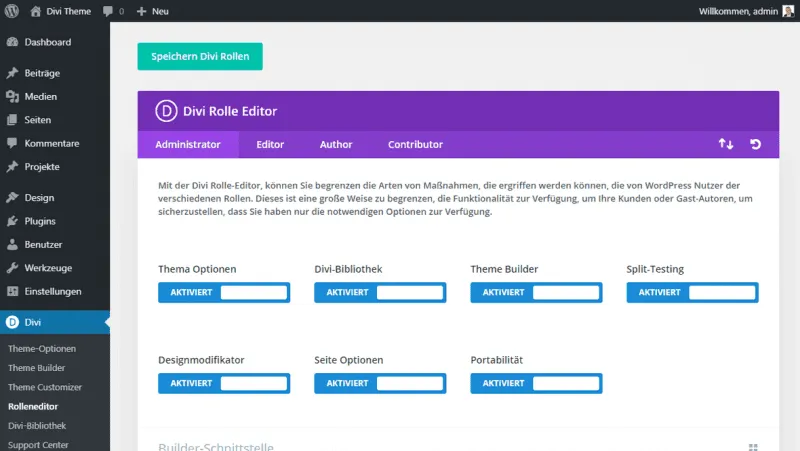Click the Divi Rolle Editor title

(230, 111)
